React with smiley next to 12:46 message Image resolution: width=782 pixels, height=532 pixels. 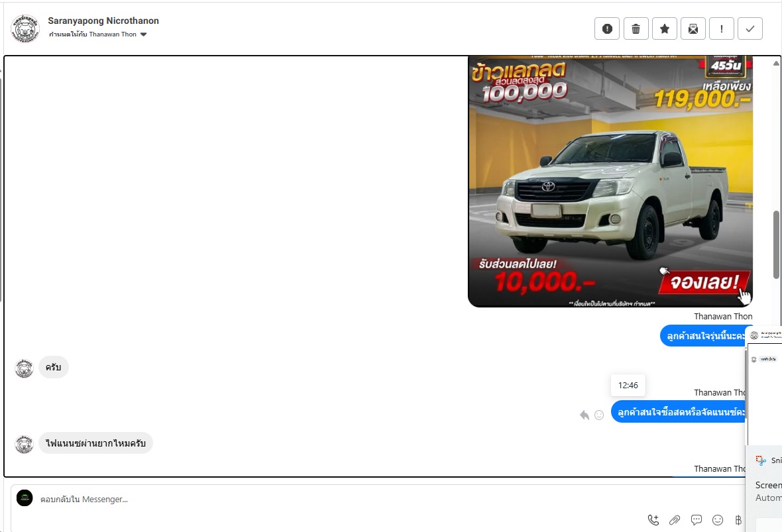click(599, 415)
